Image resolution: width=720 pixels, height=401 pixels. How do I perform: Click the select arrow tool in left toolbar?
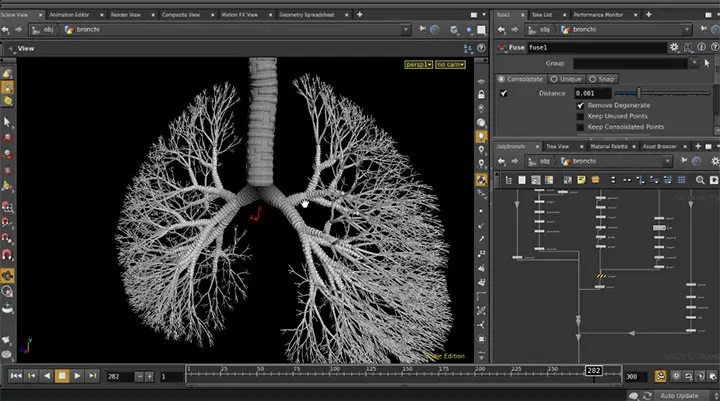click(x=8, y=121)
